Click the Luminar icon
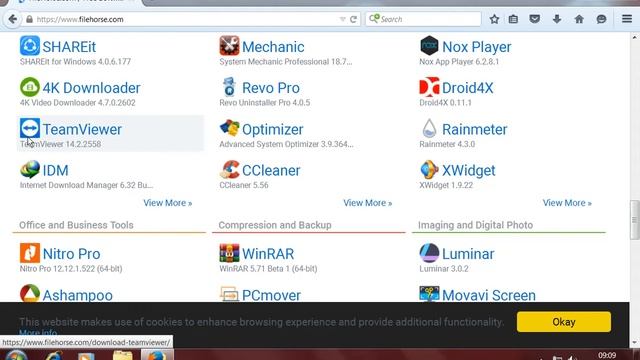Image resolution: width=640 pixels, height=360 pixels. 429,253
